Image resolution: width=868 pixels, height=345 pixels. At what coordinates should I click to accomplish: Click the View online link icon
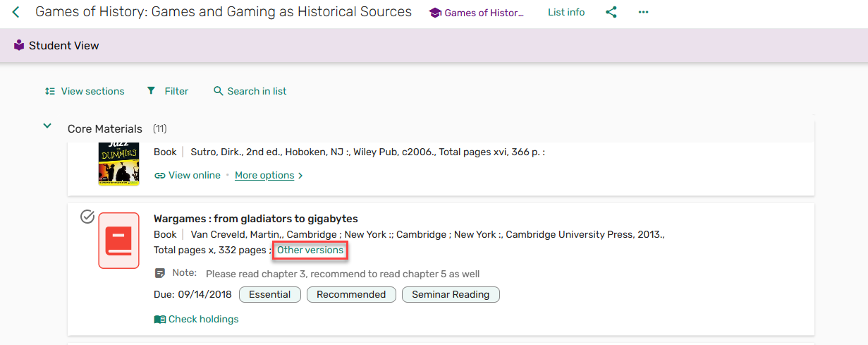(x=160, y=175)
